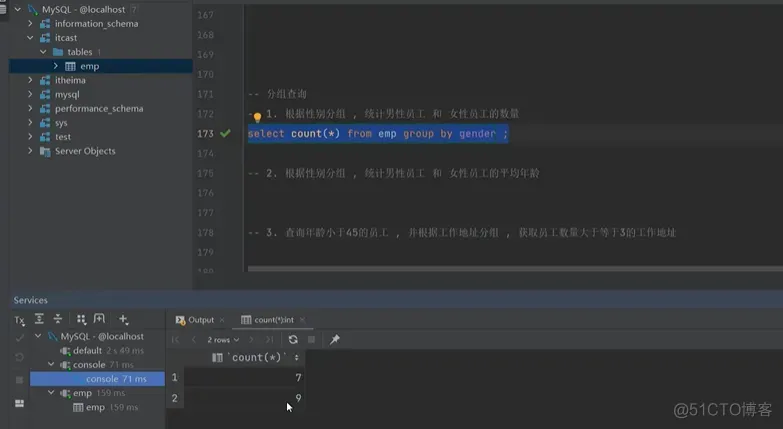Click the information_schema schema icon

point(45,23)
